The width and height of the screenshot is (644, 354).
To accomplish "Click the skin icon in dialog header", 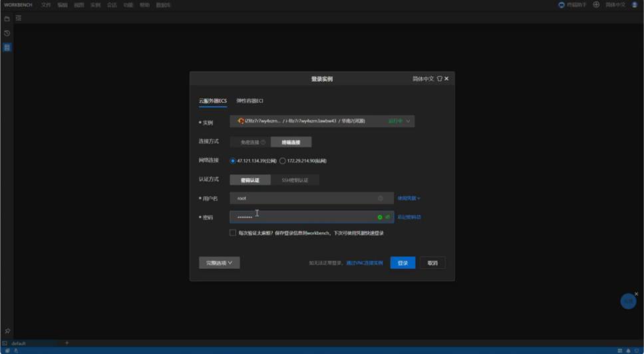I will click(x=439, y=79).
